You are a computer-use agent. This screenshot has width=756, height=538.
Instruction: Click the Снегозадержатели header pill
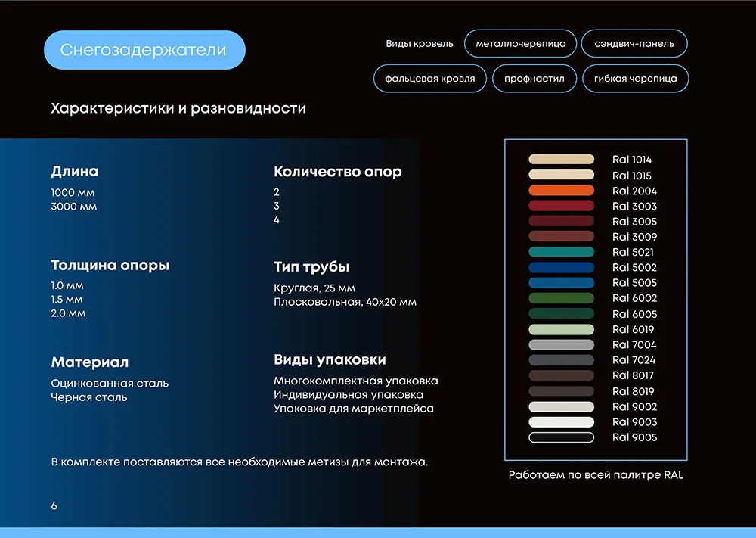click(144, 51)
